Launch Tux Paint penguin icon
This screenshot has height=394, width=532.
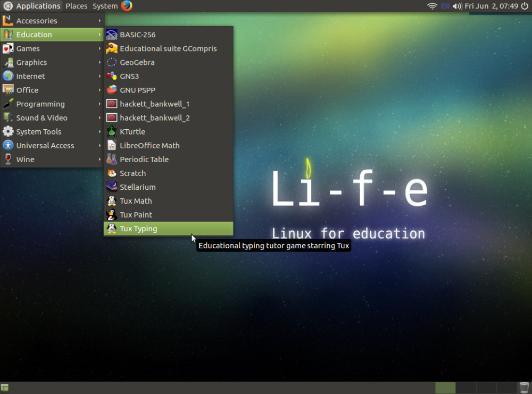(x=112, y=215)
